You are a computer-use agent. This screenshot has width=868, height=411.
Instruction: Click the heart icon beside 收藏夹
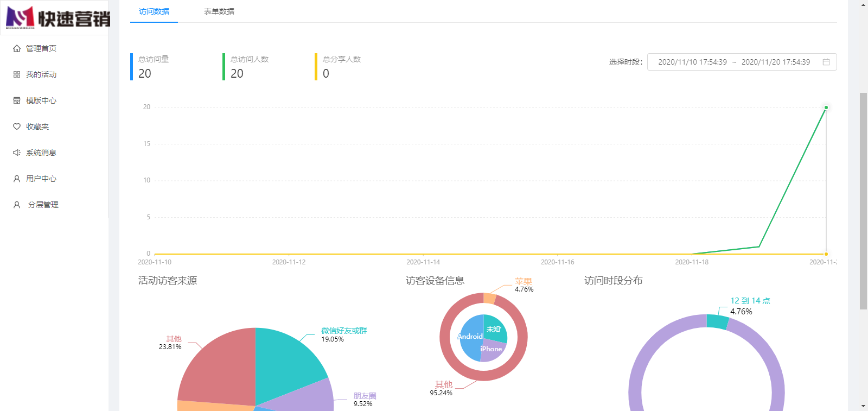17,127
